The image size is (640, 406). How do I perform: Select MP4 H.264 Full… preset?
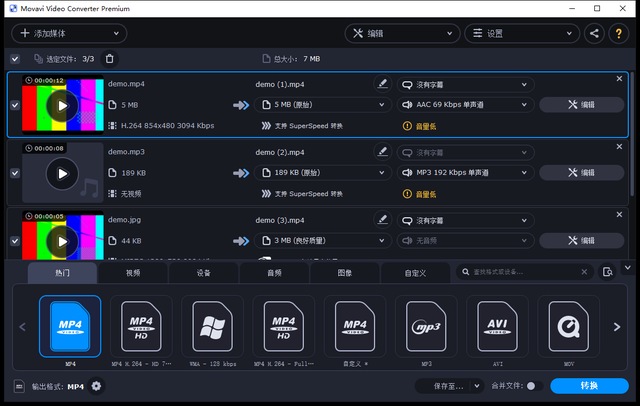pos(284,326)
